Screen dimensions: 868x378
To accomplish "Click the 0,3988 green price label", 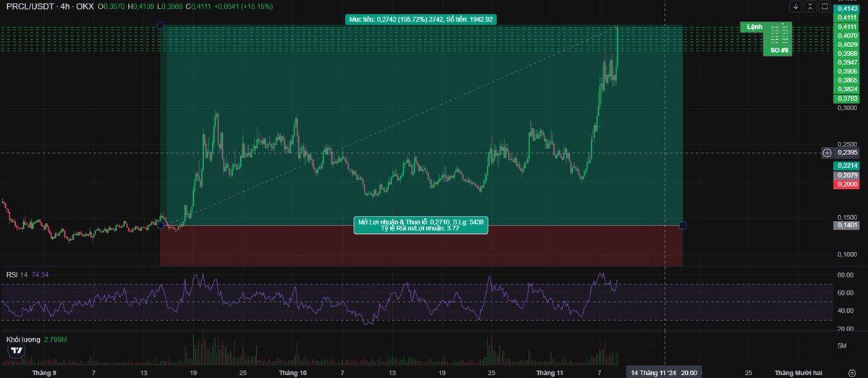I will pyautogui.click(x=848, y=54).
